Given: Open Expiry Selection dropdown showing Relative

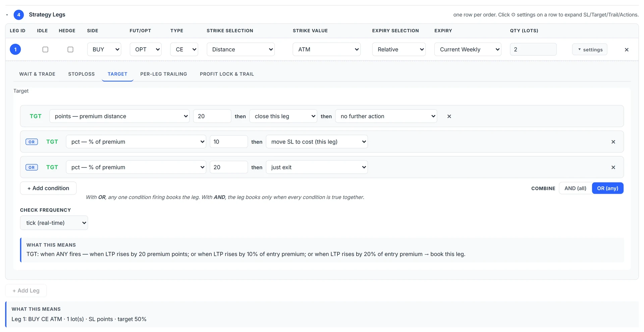Looking at the screenshot, I should coord(399,49).
